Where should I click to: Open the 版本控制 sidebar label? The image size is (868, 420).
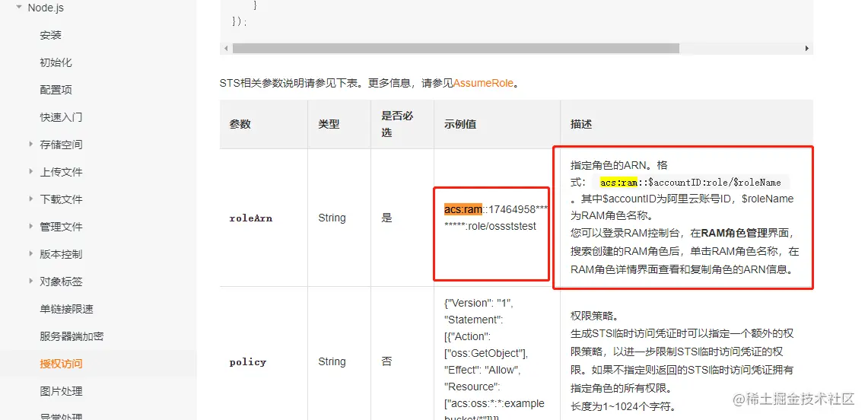click(61, 255)
